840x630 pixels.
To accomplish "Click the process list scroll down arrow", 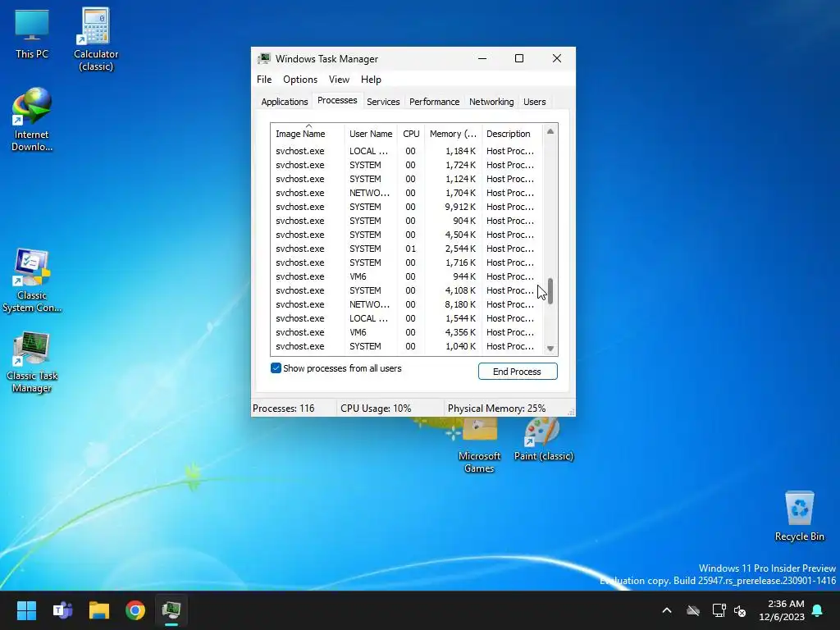I will [550, 349].
